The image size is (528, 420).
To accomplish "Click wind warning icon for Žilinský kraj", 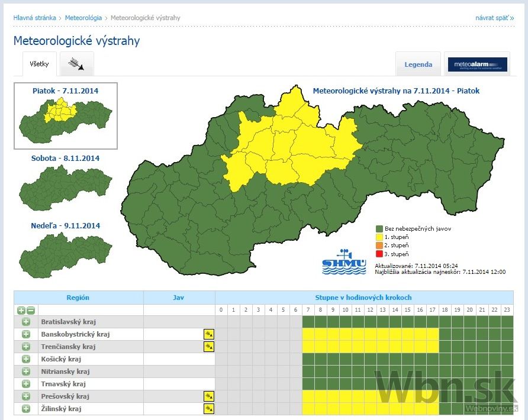I will click(209, 409).
